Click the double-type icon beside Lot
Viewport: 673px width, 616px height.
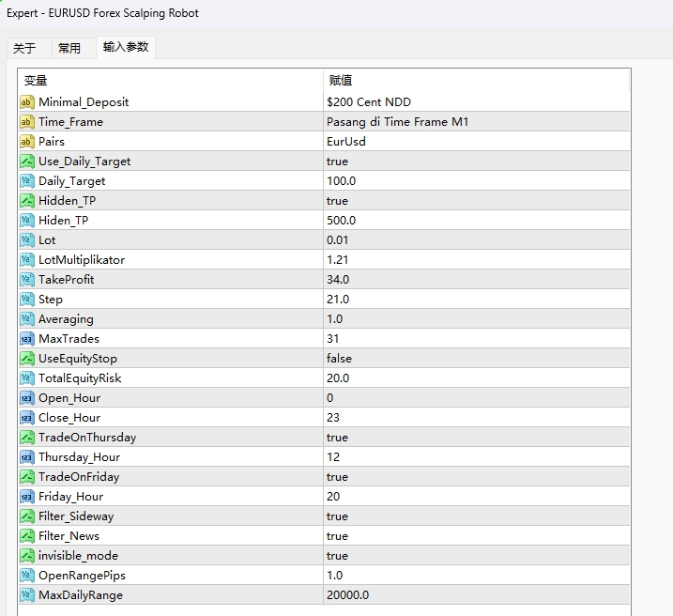27,240
